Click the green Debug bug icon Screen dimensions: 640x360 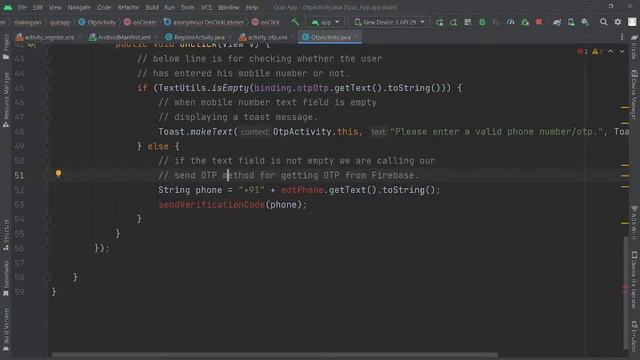tap(482, 22)
